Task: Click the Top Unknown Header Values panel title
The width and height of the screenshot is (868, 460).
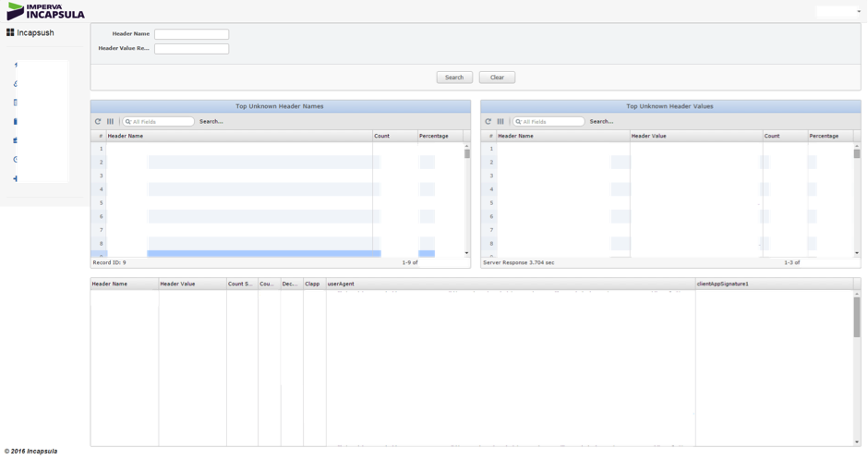Action: 669,106
